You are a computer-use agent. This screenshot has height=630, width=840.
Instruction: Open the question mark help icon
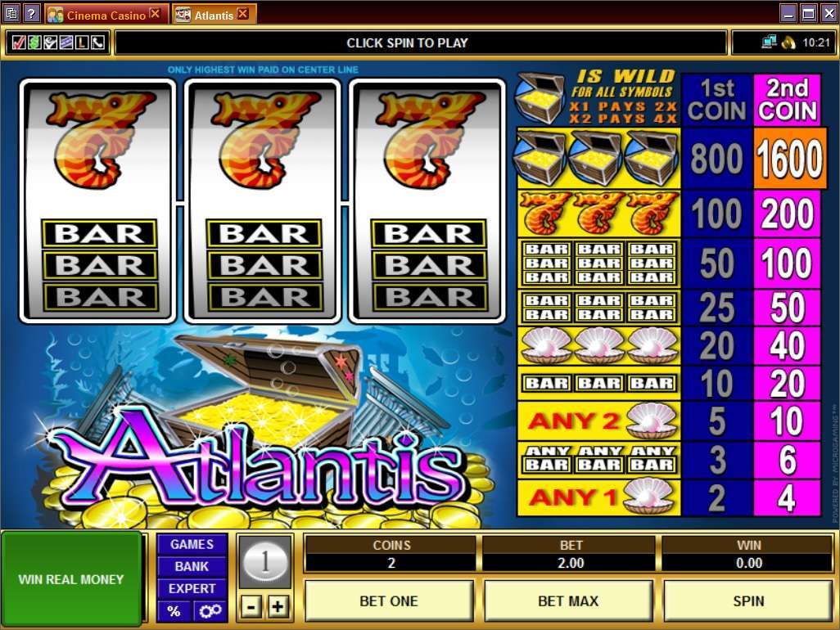[x=32, y=13]
